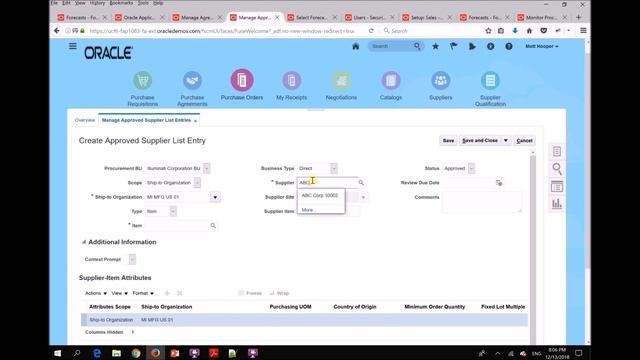Open the side panel tasks list icon
The height and width of the screenshot is (360, 640).
pyautogui.click(x=557, y=151)
